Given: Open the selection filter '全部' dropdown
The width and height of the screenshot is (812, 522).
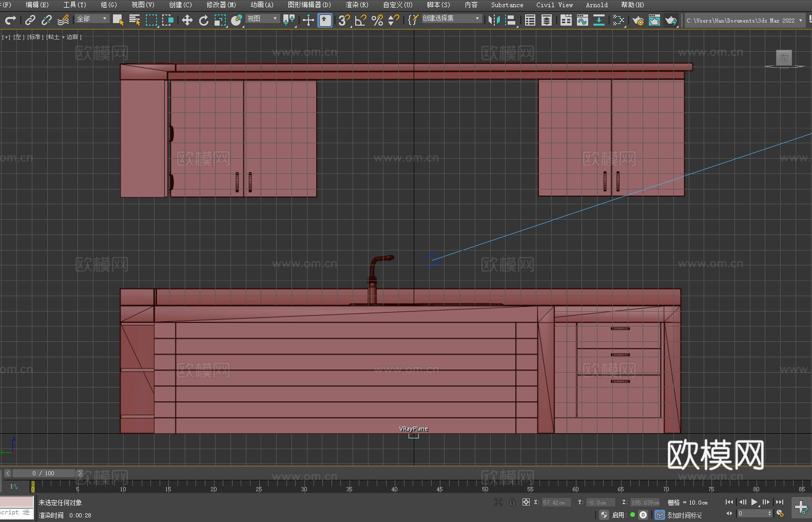Looking at the screenshot, I should (92, 18).
